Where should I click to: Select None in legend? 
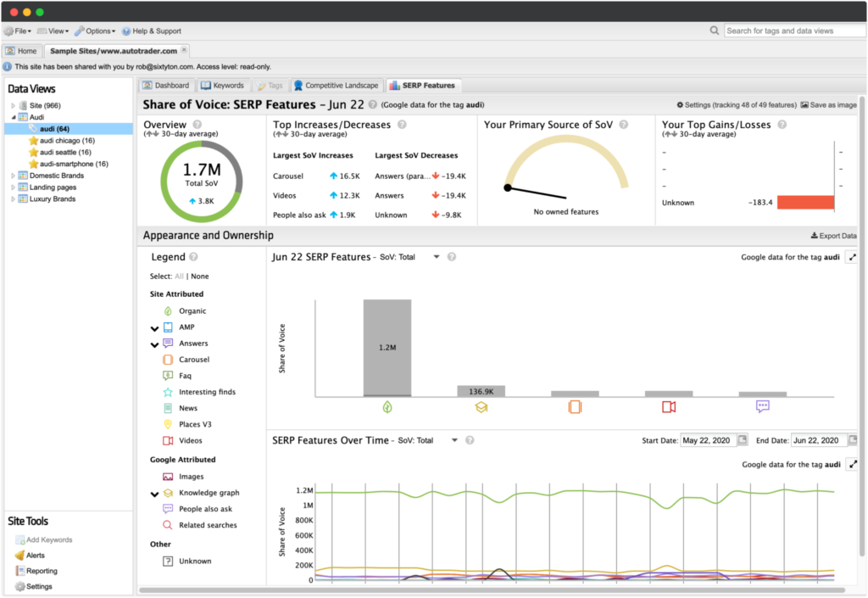pos(200,277)
